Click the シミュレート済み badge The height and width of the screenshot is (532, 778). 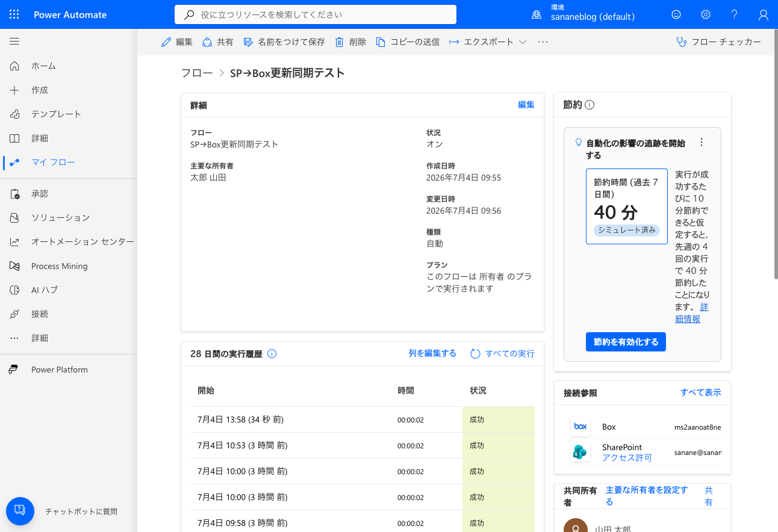pyautogui.click(x=627, y=230)
